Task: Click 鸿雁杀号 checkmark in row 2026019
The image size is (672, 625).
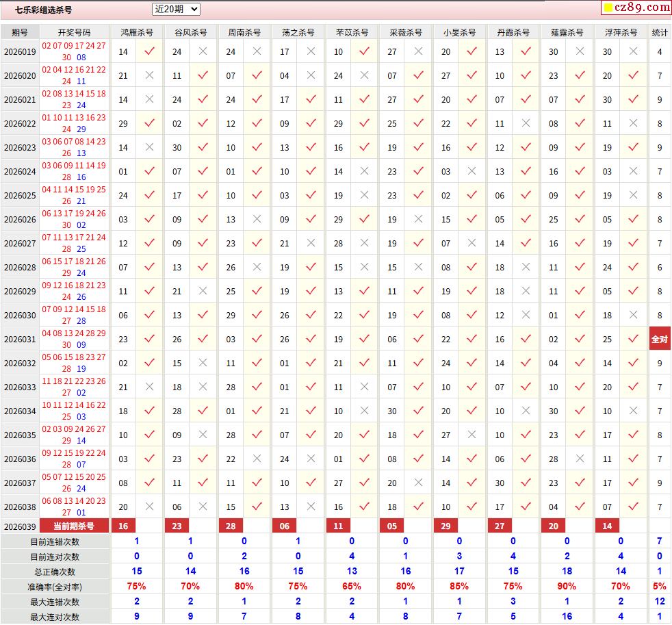Action: coord(149,51)
